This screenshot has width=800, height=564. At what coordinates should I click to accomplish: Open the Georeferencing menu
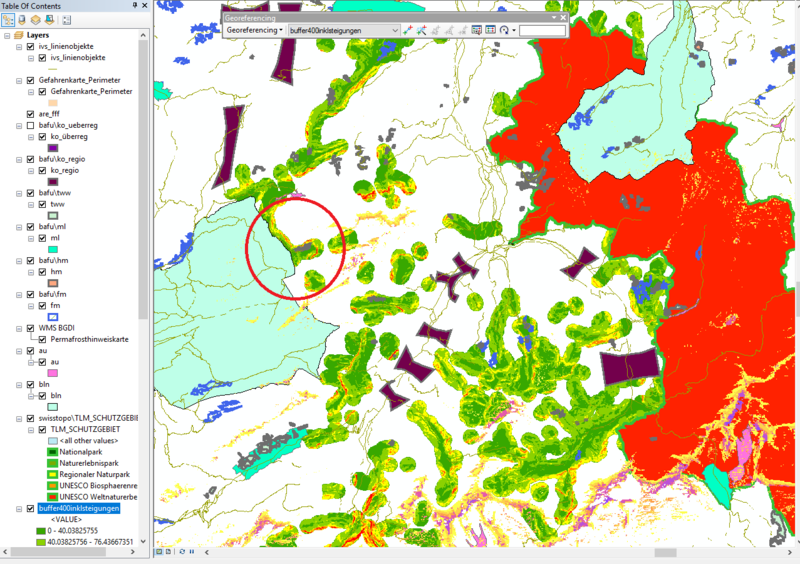(254, 30)
